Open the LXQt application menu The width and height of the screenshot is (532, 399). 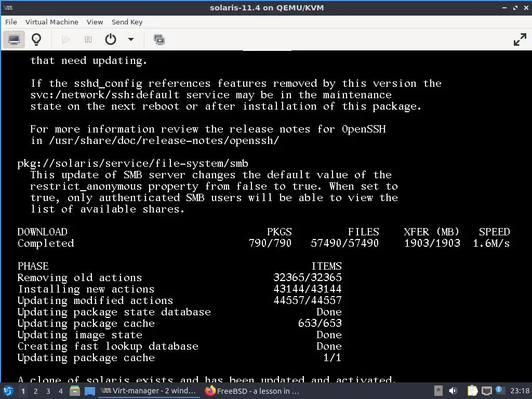(8, 391)
